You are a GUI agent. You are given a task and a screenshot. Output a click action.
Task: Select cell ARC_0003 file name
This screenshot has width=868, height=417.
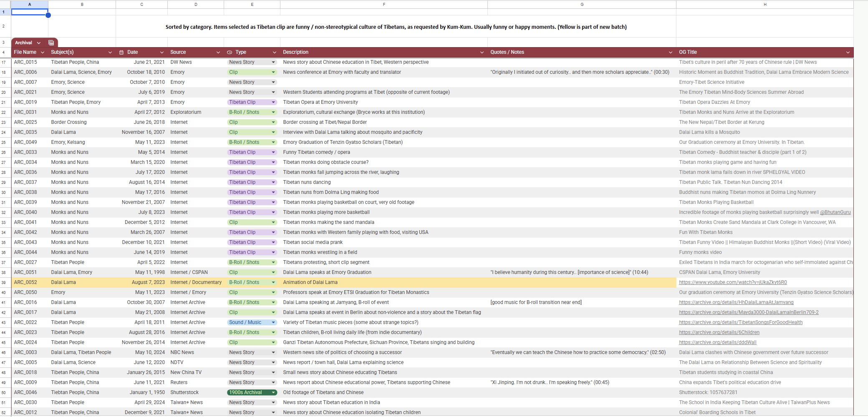coord(30,352)
